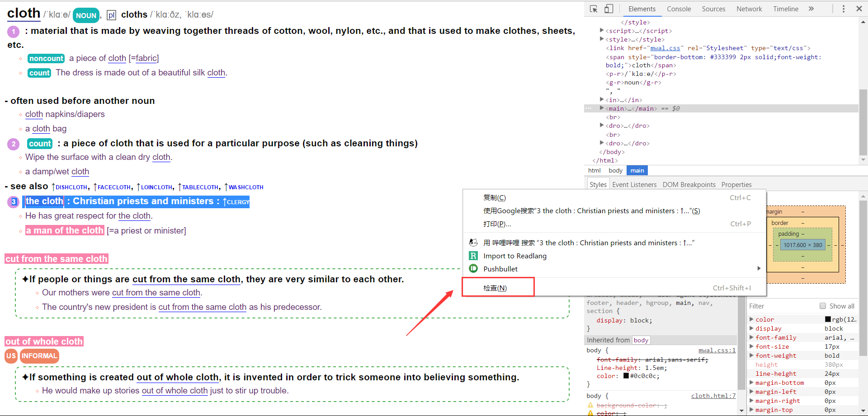Toggle the device toolbar icon
The width and height of the screenshot is (868, 416).
[x=609, y=9]
